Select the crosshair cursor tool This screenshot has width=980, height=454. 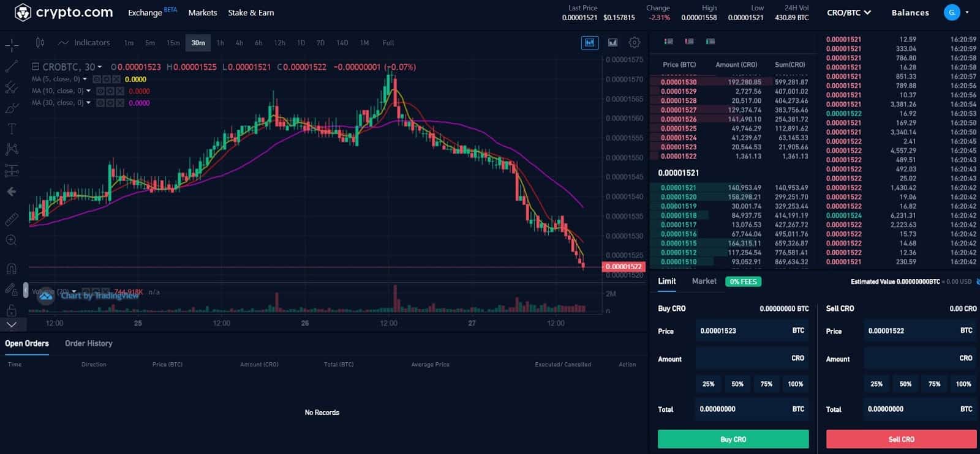click(x=12, y=45)
